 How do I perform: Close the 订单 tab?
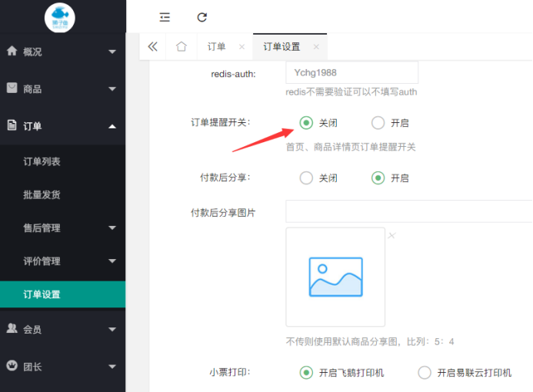[242, 47]
